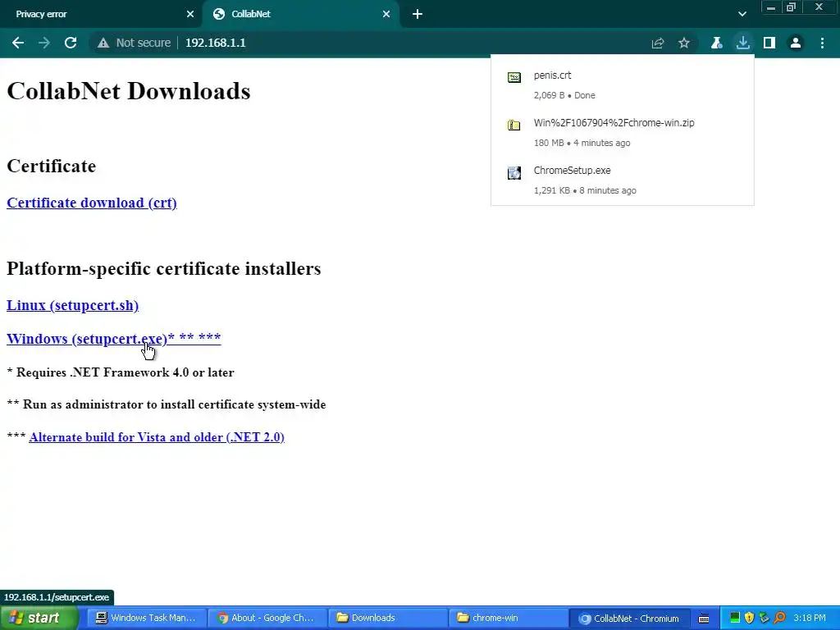This screenshot has height=630, width=840.
Task: Open the three-dot Chromium menu
Action: (822, 43)
